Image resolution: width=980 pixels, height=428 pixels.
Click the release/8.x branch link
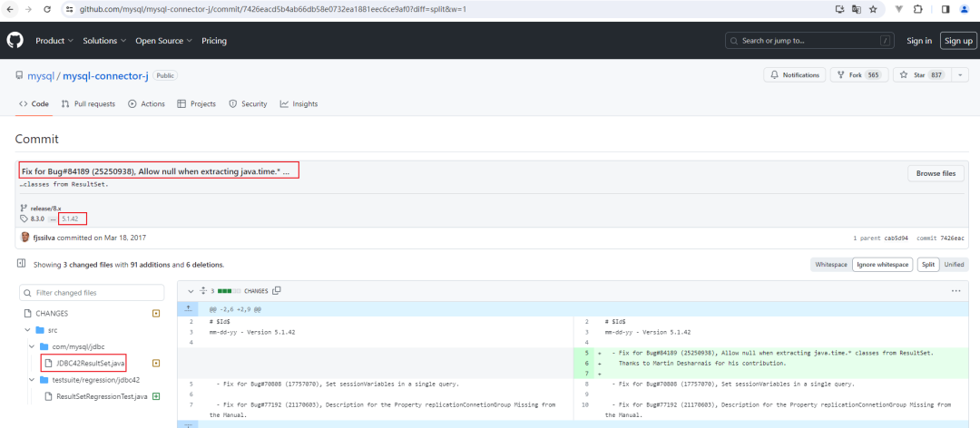[x=45, y=208]
